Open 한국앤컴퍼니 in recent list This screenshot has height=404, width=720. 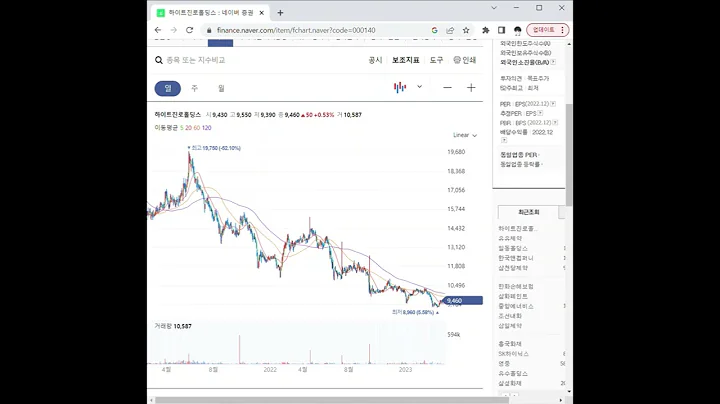(516, 258)
